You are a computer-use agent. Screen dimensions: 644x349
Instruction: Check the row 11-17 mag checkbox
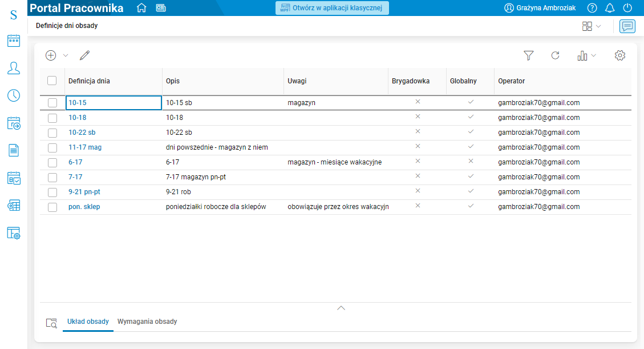pyautogui.click(x=52, y=147)
